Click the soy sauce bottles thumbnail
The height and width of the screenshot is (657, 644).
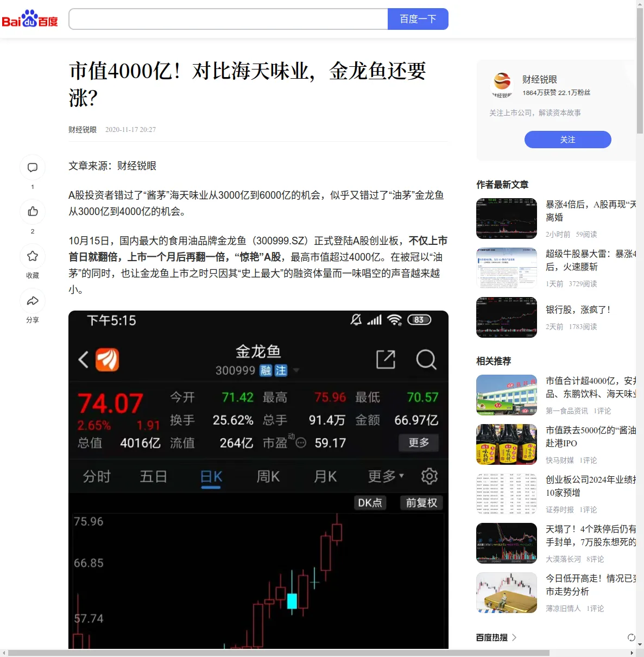tap(507, 444)
